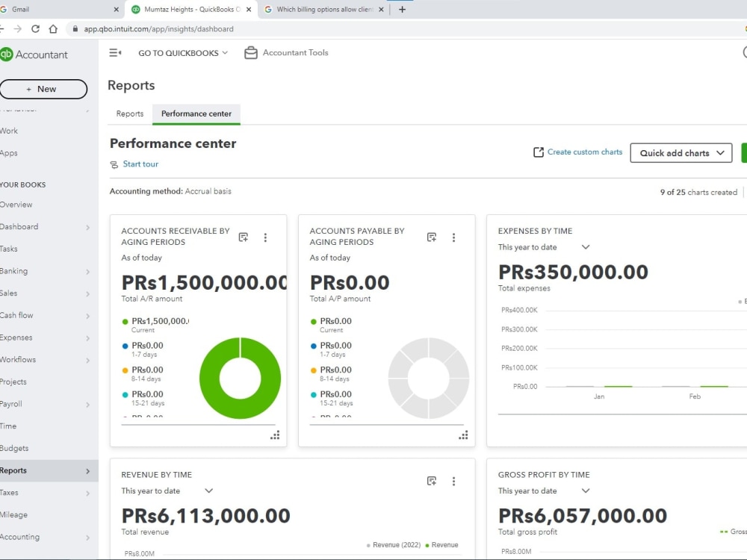Screen dimensions: 747x560
Task: Open Accountant Tools via the briefcase icon
Action: [251, 52]
